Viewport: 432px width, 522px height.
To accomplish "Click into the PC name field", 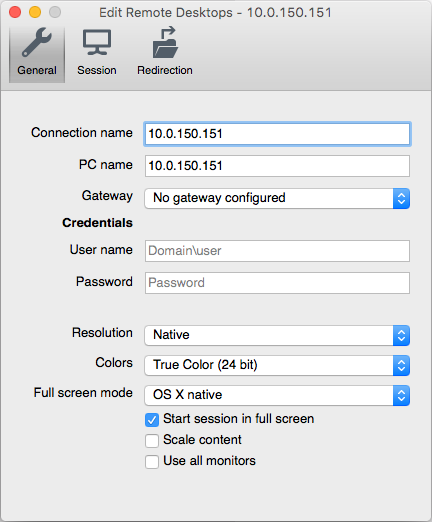I will 277,166.
